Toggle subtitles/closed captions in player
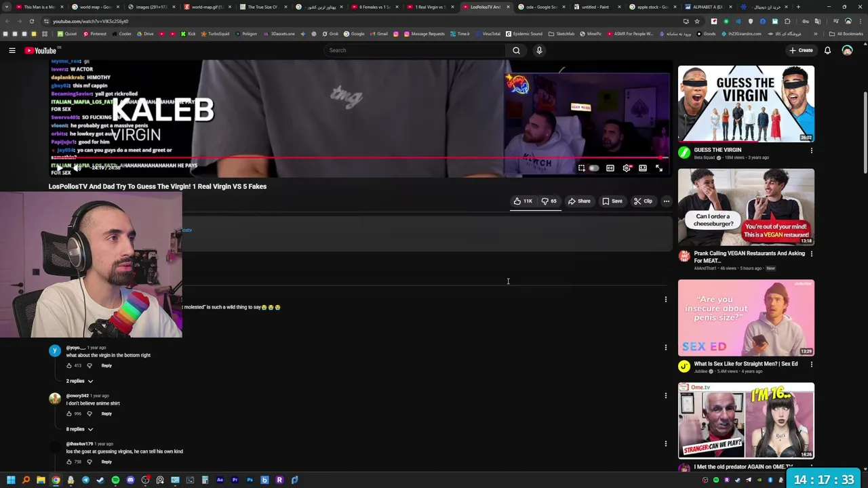This screenshot has width=868, height=488. tap(610, 168)
